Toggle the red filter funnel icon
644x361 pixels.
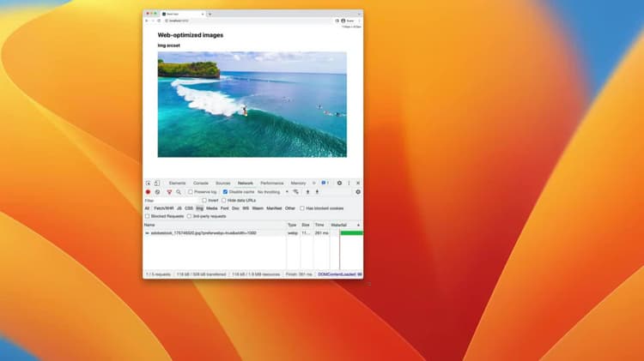[169, 192]
